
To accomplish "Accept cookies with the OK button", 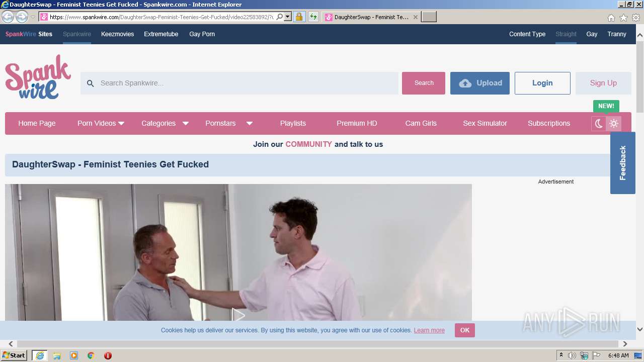I will click(465, 330).
